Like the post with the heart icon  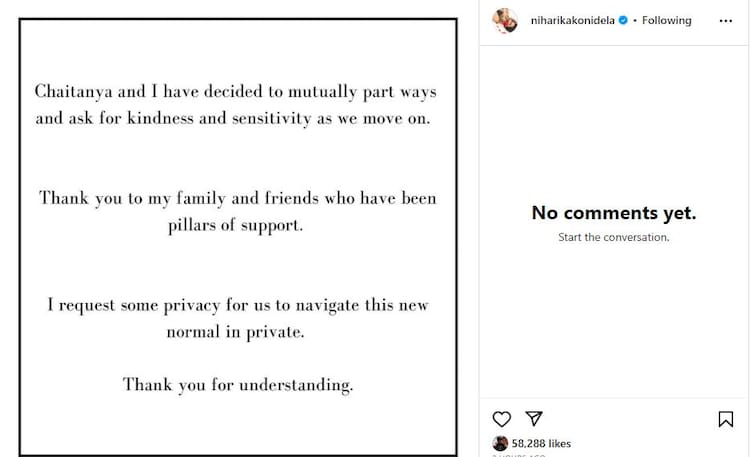[x=502, y=419]
